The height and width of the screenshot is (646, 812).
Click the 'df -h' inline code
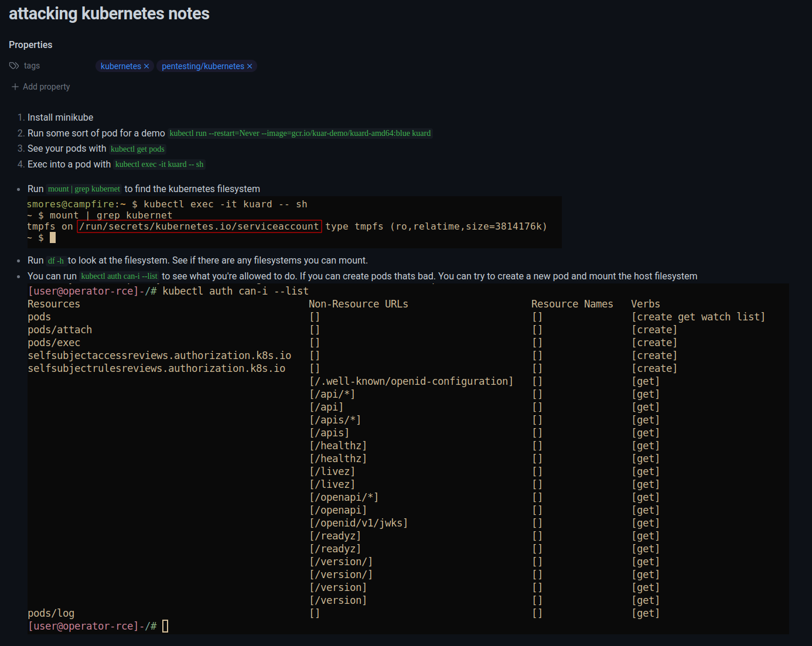pyautogui.click(x=56, y=261)
